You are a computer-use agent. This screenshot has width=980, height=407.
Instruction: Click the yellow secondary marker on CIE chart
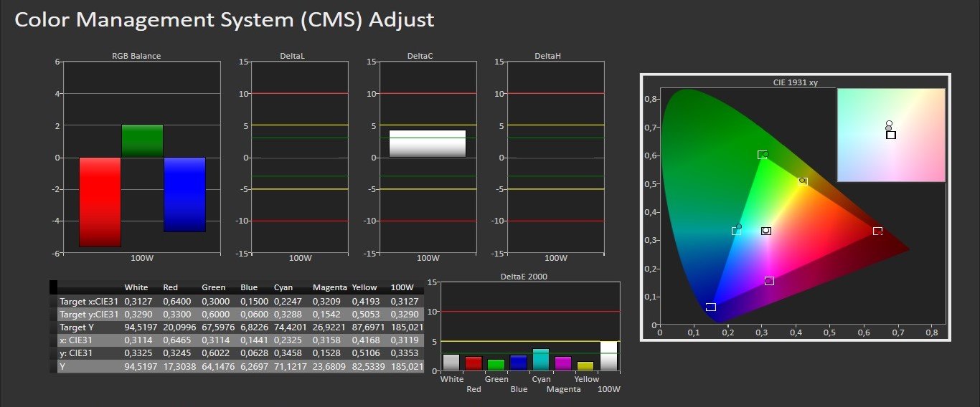(x=803, y=181)
